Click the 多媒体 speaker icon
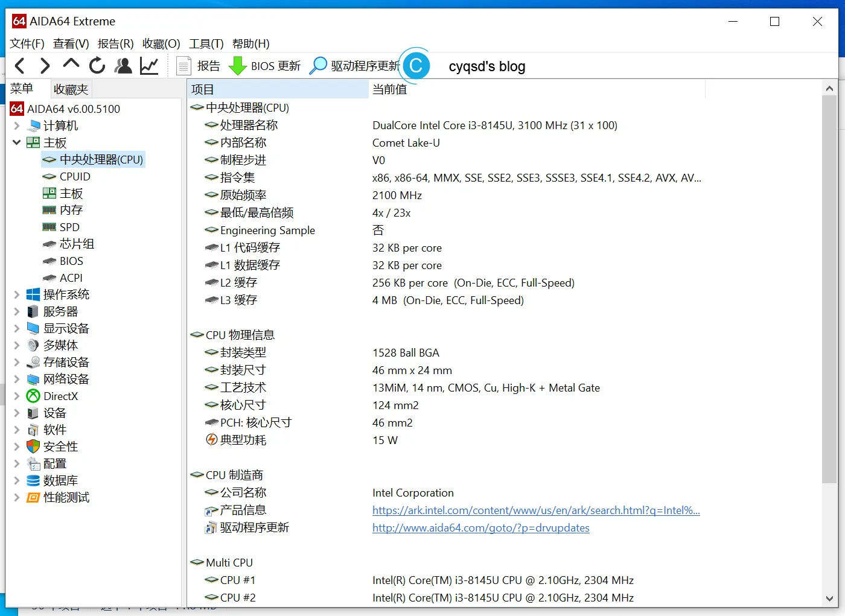Screen dimensions: 845x616 (33, 345)
